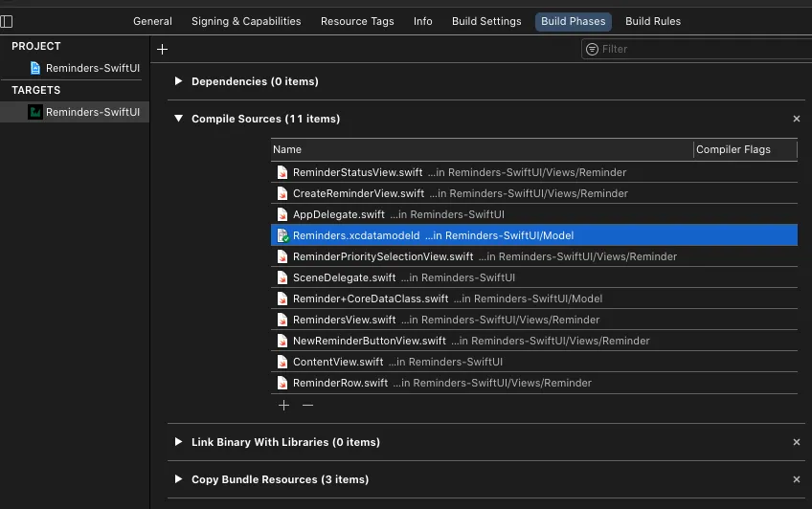812x509 pixels.
Task: Remove the Link Binary With Libraries phase
Action: (797, 442)
